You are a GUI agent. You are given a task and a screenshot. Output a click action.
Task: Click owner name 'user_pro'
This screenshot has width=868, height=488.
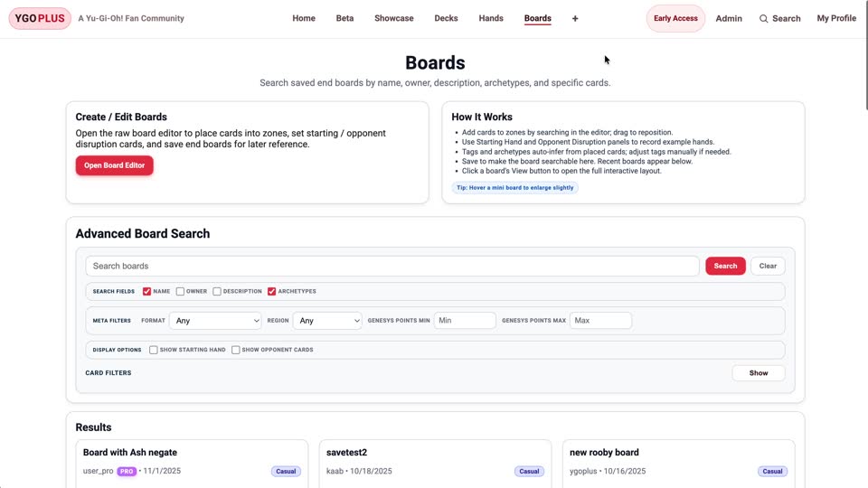[x=98, y=472]
